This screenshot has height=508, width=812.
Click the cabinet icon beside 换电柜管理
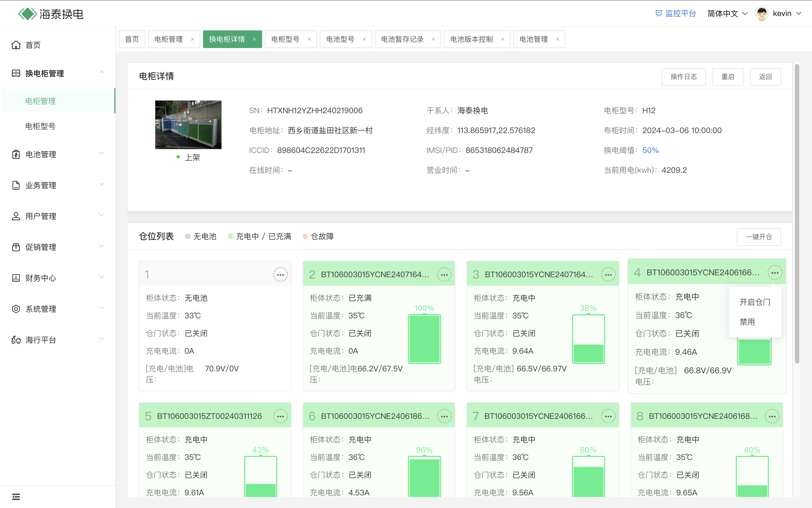(x=16, y=73)
